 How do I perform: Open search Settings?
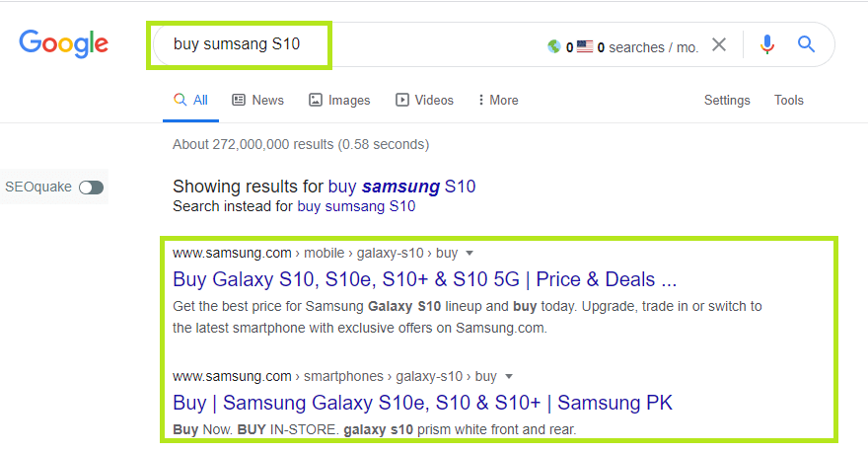(727, 101)
